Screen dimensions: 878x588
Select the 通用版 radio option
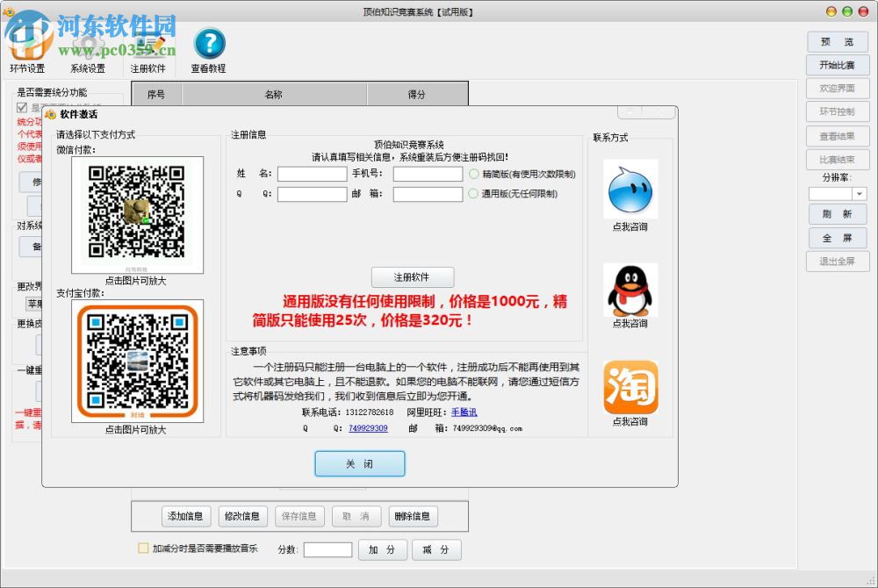coord(475,194)
